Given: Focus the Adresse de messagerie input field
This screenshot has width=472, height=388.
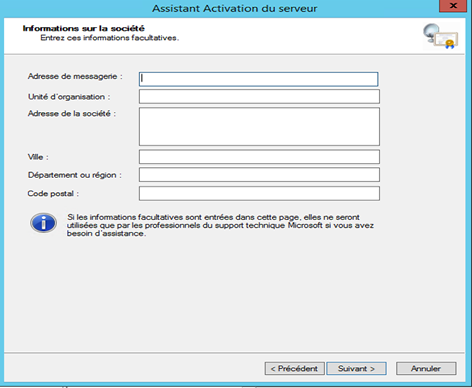Looking at the screenshot, I should click(258, 79).
